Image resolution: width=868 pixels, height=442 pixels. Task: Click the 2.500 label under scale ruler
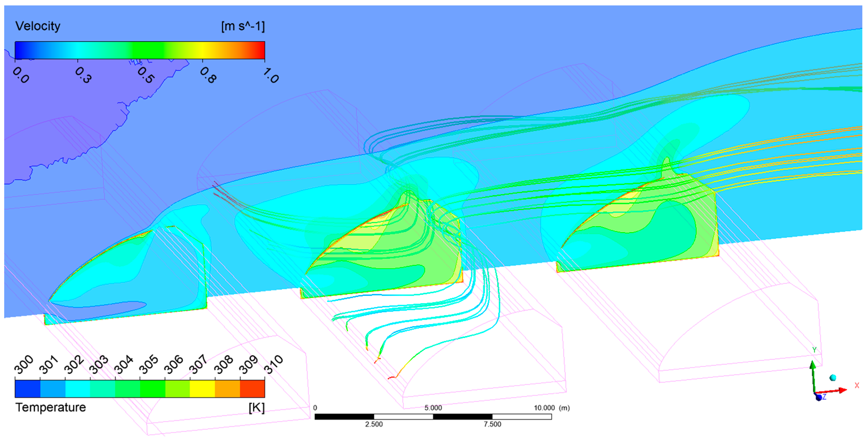click(374, 424)
